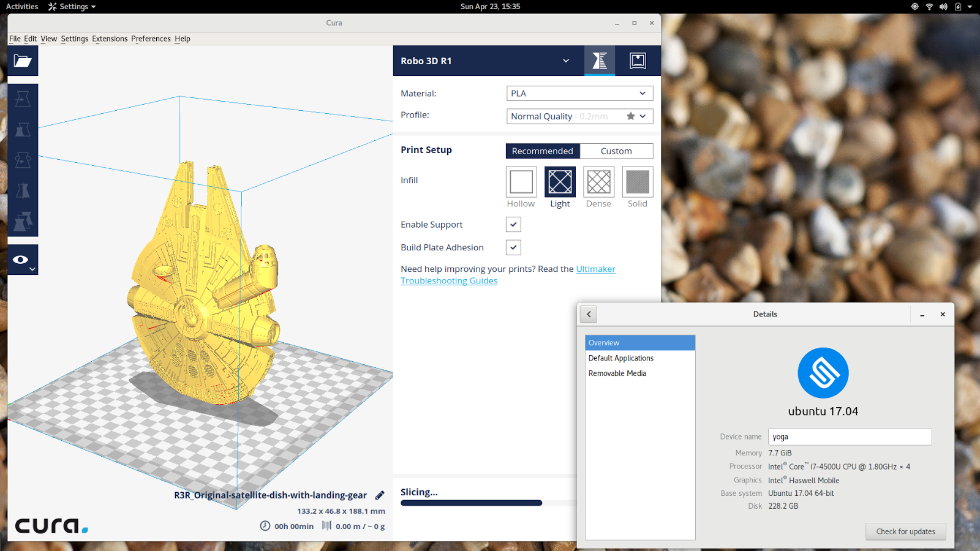Open the volume indicator in top bar

[943, 7]
